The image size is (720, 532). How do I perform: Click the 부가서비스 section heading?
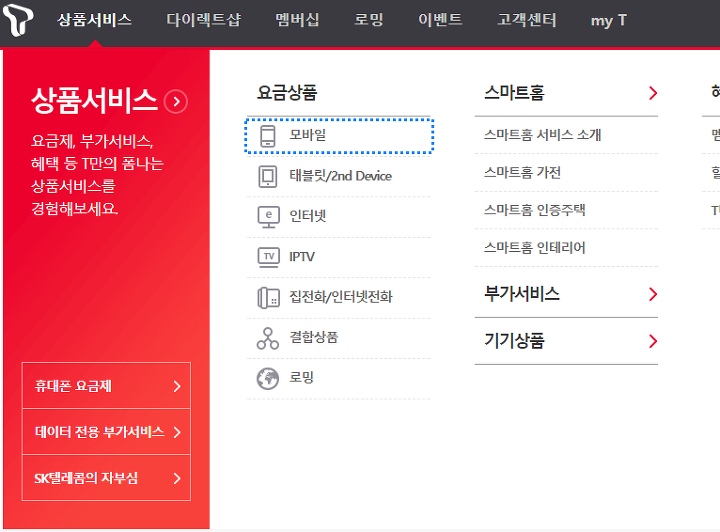[522, 294]
